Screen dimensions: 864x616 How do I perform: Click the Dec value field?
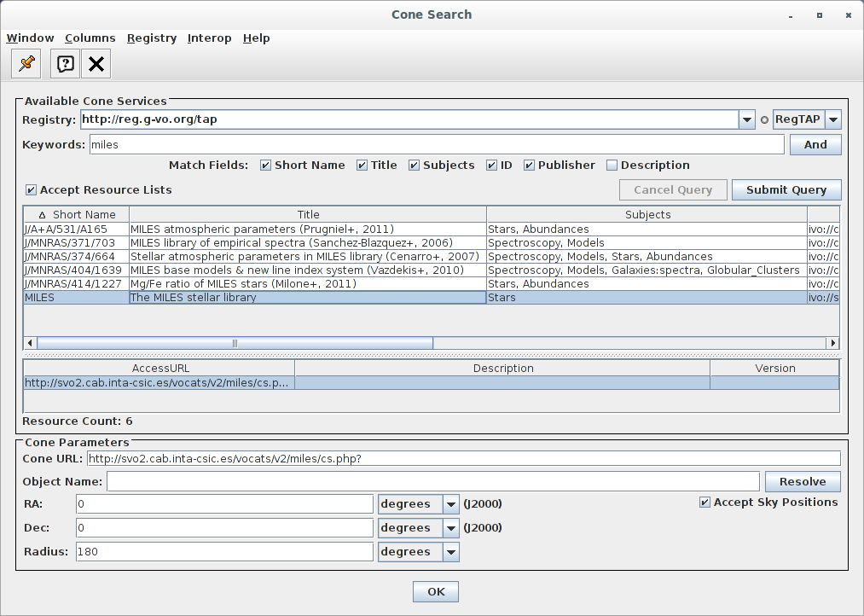click(x=225, y=528)
